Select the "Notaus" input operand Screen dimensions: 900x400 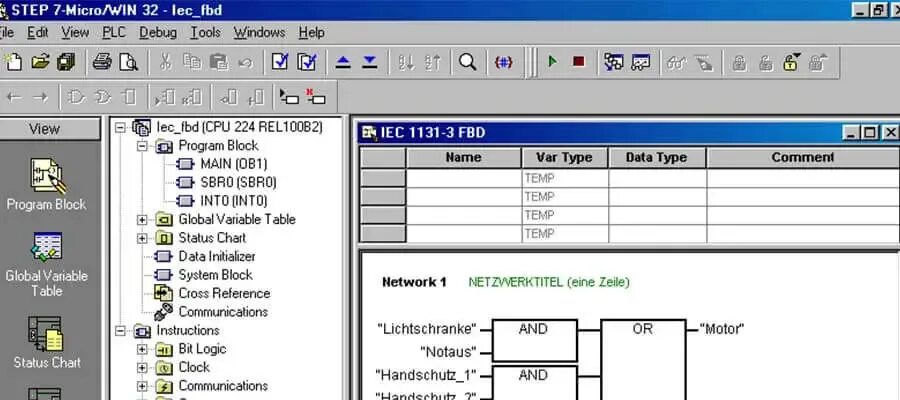pyautogui.click(x=448, y=351)
